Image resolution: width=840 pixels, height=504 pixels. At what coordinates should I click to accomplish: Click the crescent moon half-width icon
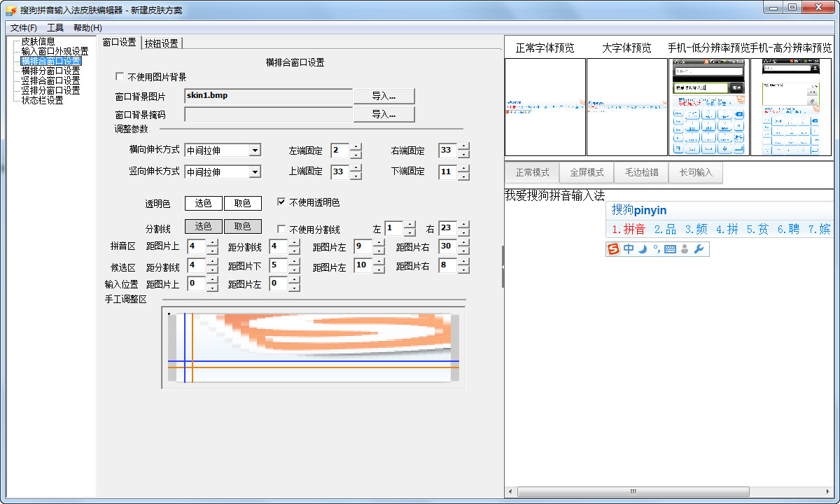[642, 248]
